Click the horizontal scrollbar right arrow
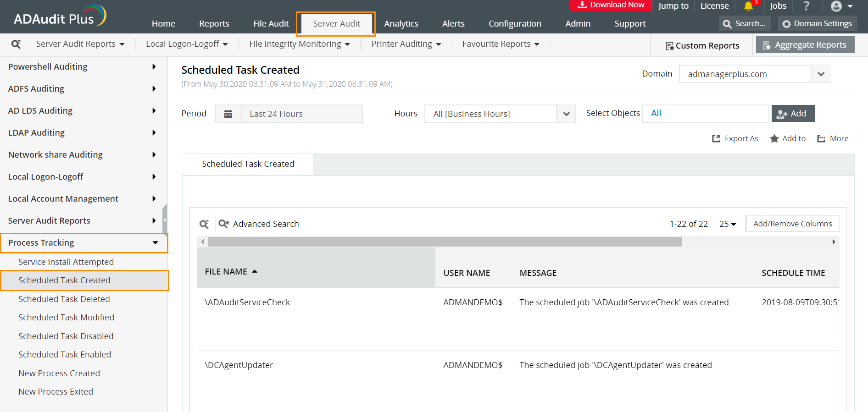This screenshot has height=412, width=868. 834,242
